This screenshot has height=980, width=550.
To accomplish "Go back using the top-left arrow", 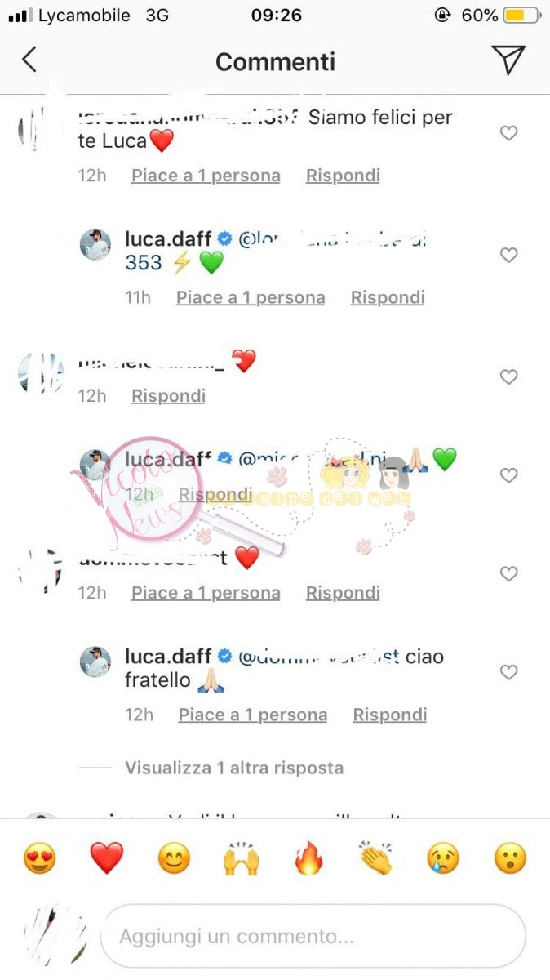I will 29,60.
